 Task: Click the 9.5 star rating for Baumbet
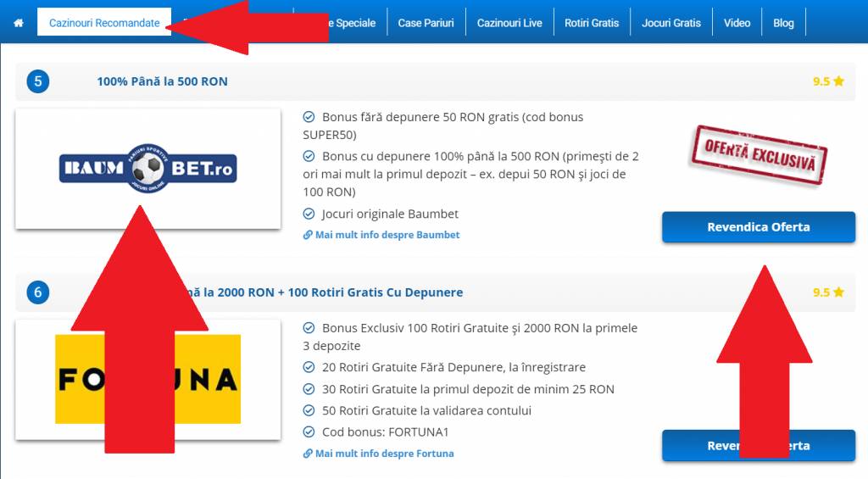tap(828, 81)
